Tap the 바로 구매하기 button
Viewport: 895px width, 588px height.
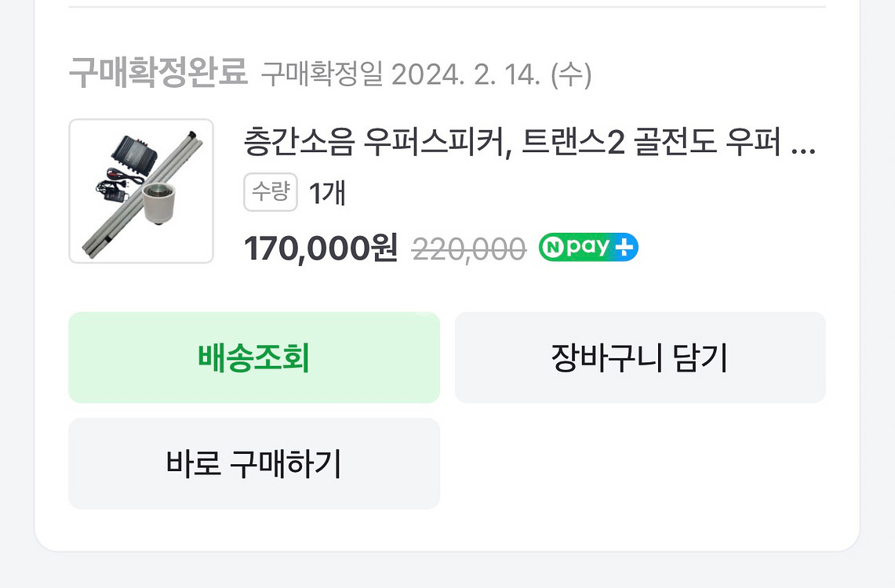pos(254,463)
